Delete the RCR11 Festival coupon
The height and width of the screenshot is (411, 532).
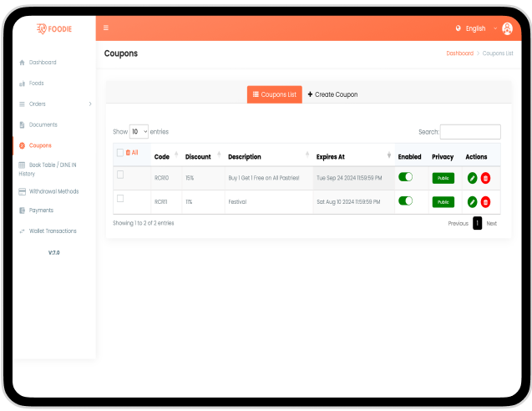pyautogui.click(x=485, y=202)
